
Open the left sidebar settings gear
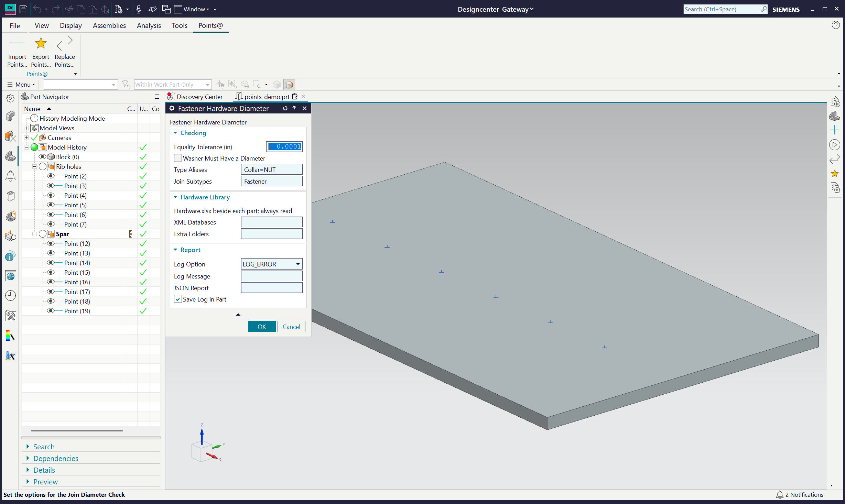tap(10, 98)
